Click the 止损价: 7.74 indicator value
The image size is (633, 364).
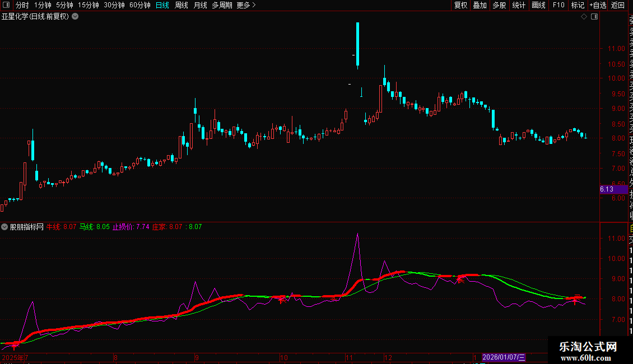tap(131, 227)
